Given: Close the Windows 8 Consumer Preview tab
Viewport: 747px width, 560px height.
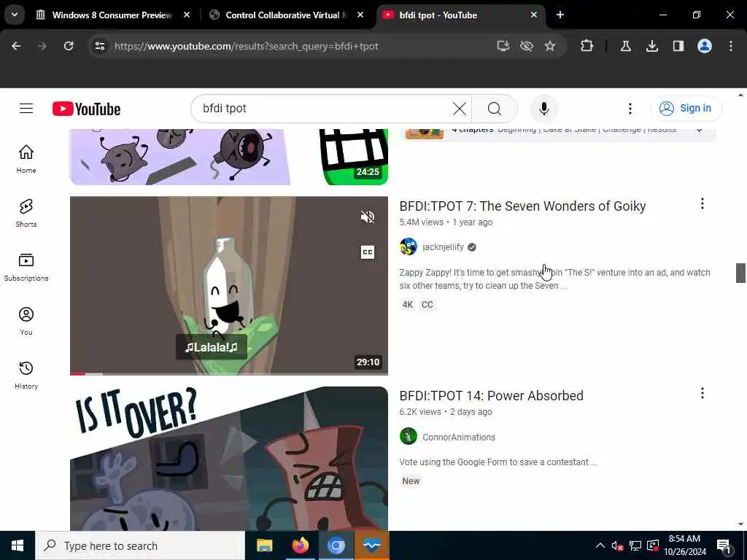Looking at the screenshot, I should tap(187, 15).
